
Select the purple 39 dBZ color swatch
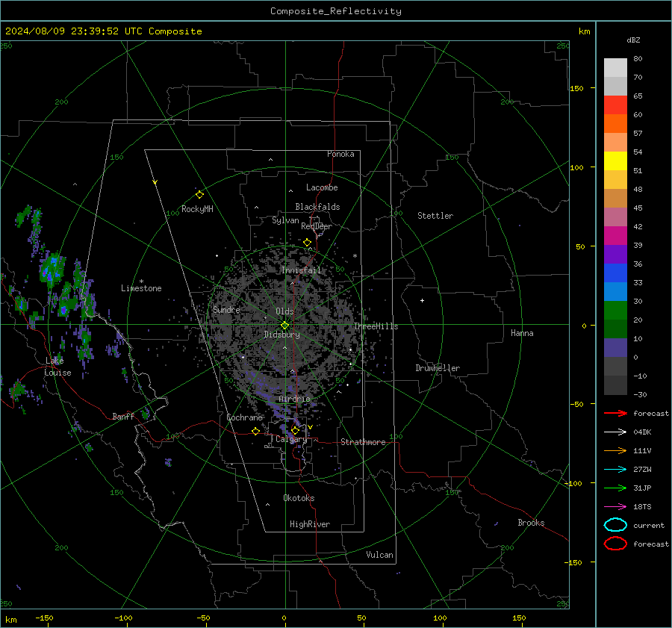(615, 254)
